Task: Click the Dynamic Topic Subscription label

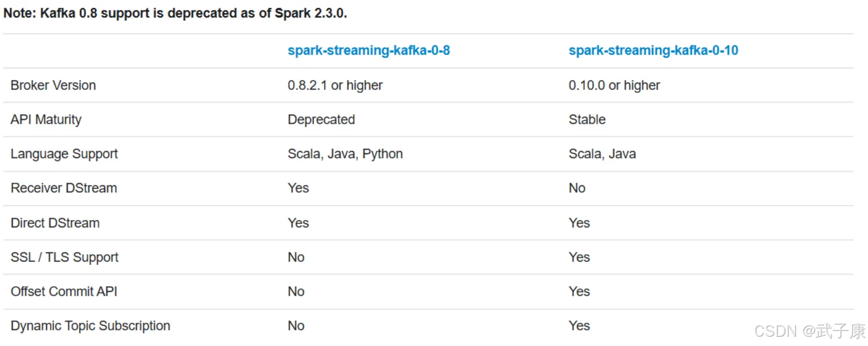Action: (90, 326)
